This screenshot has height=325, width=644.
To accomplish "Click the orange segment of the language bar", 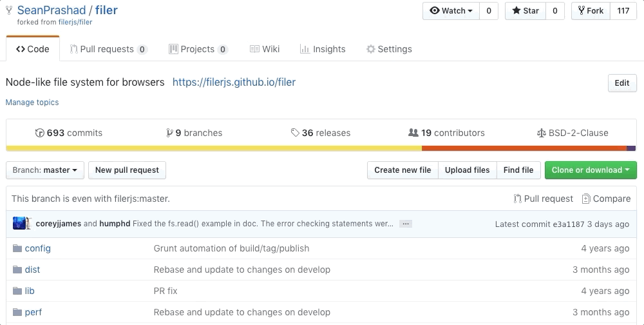I will click(524, 148).
